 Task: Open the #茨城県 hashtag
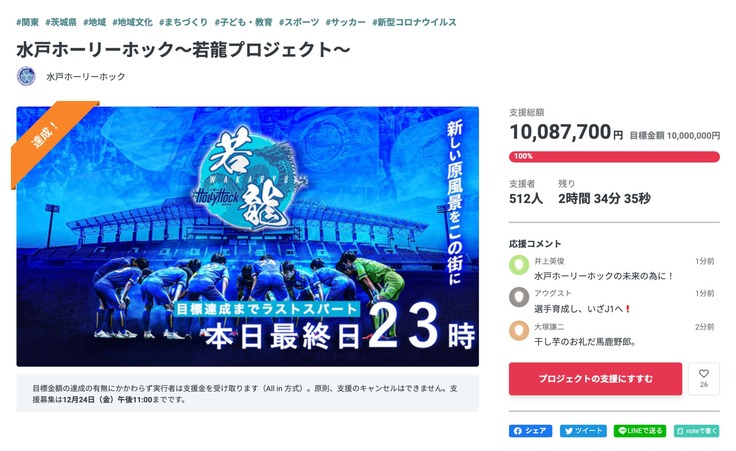[x=67, y=22]
